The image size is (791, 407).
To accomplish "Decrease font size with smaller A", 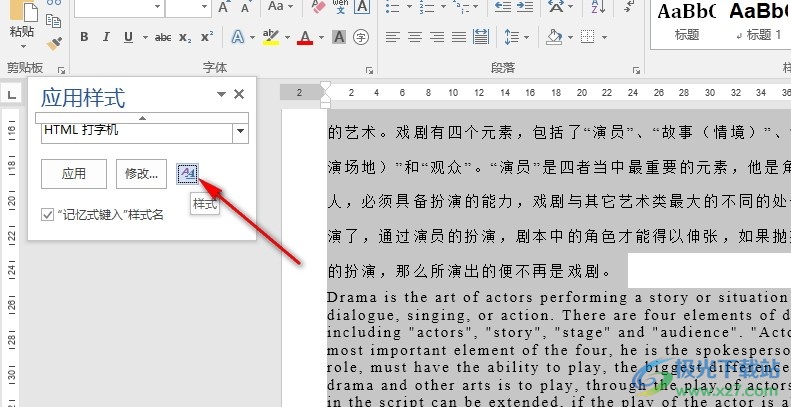I will pyautogui.click(x=246, y=7).
